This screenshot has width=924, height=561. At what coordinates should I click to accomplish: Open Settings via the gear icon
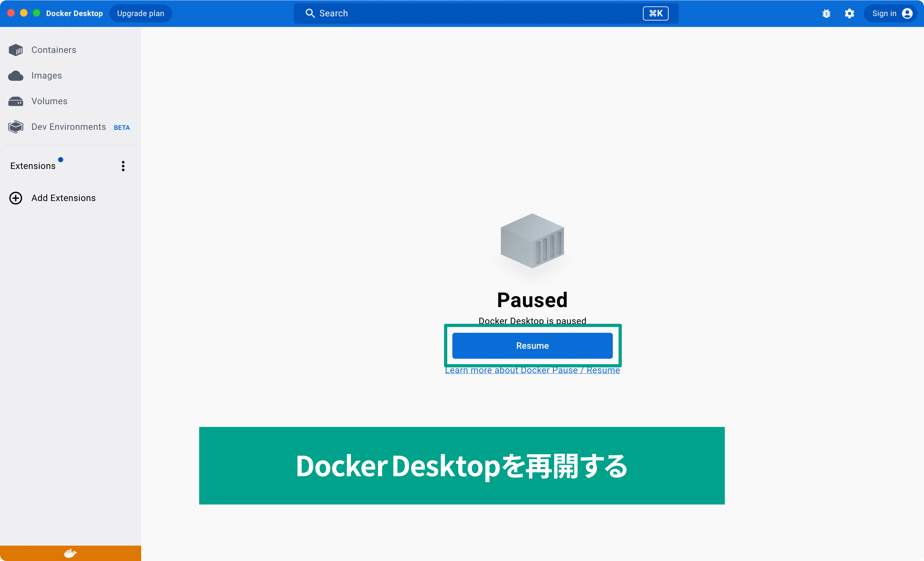(849, 13)
